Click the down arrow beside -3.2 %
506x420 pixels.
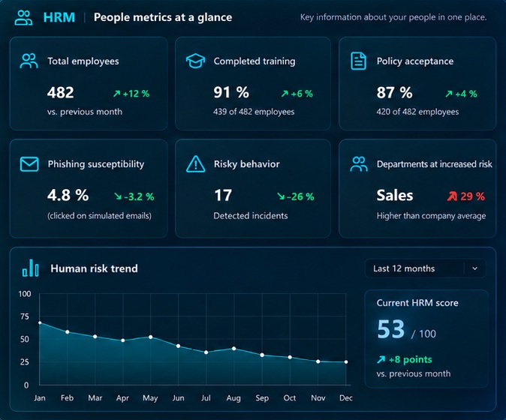[118, 196]
